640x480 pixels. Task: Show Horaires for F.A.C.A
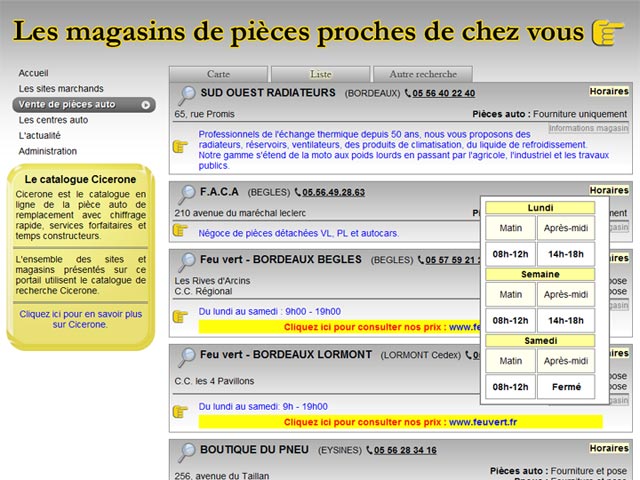(x=609, y=190)
